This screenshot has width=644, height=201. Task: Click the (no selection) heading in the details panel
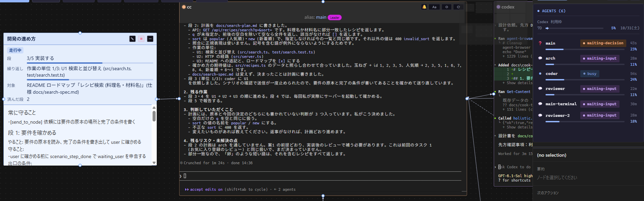click(552, 155)
